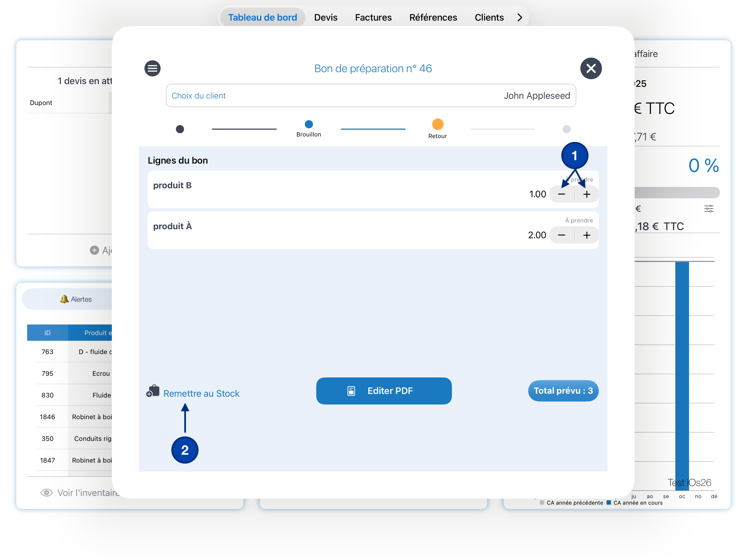747x560 pixels.
Task: Select the Retour status step
Action: point(437,125)
